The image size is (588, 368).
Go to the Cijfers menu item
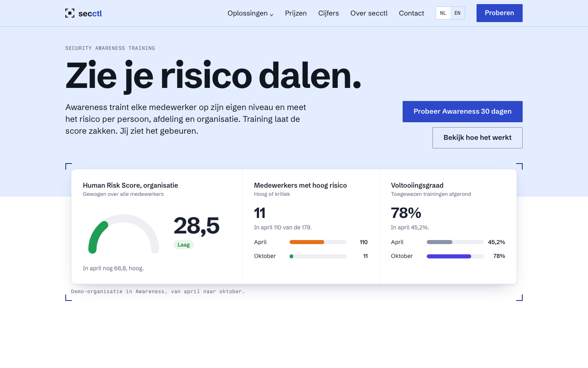tap(328, 13)
